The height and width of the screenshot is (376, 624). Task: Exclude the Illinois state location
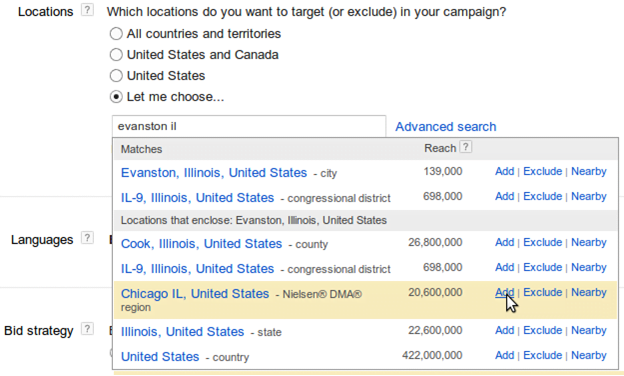(542, 330)
